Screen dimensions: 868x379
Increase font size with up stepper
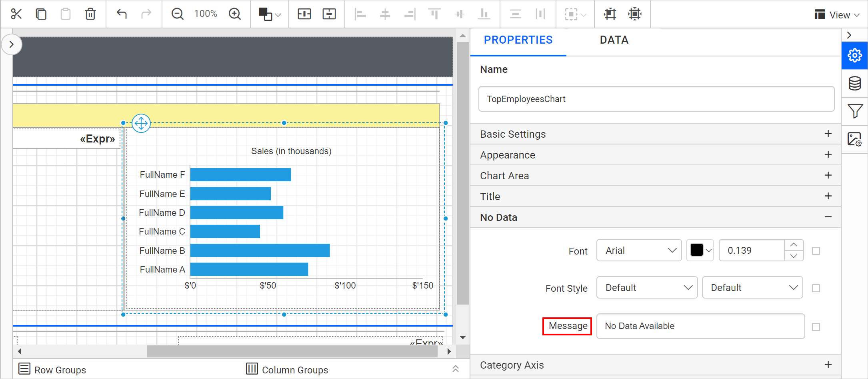(x=794, y=245)
